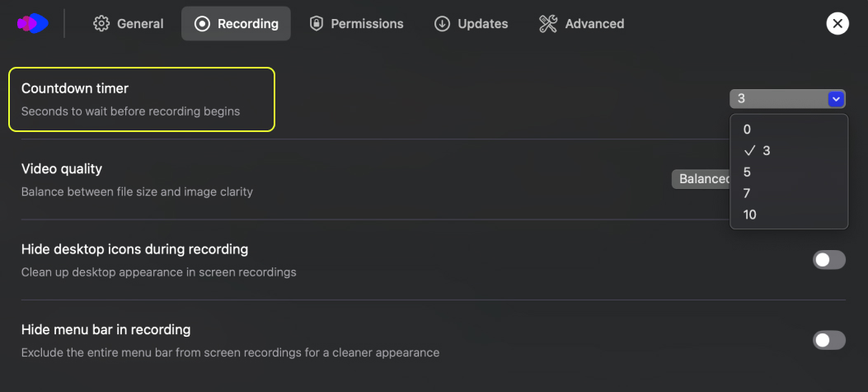This screenshot has height=392, width=868.
Task: Enable Hide menu bar in recording
Action: point(828,340)
